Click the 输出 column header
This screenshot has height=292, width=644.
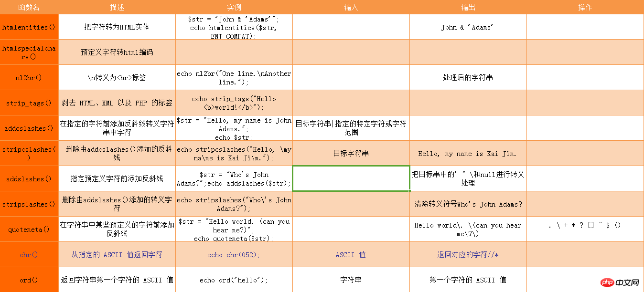tap(468, 7)
